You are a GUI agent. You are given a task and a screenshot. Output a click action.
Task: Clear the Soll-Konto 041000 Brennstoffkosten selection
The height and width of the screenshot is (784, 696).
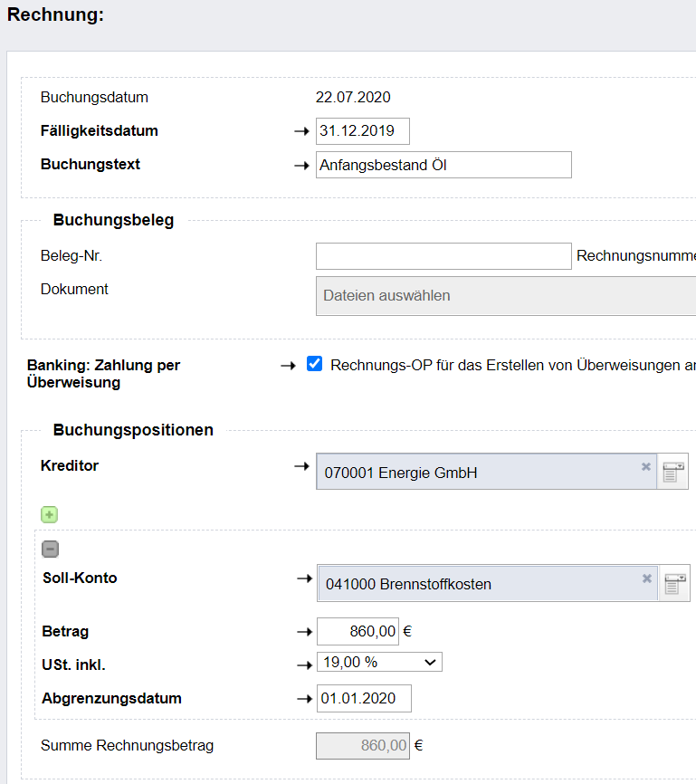click(x=647, y=578)
